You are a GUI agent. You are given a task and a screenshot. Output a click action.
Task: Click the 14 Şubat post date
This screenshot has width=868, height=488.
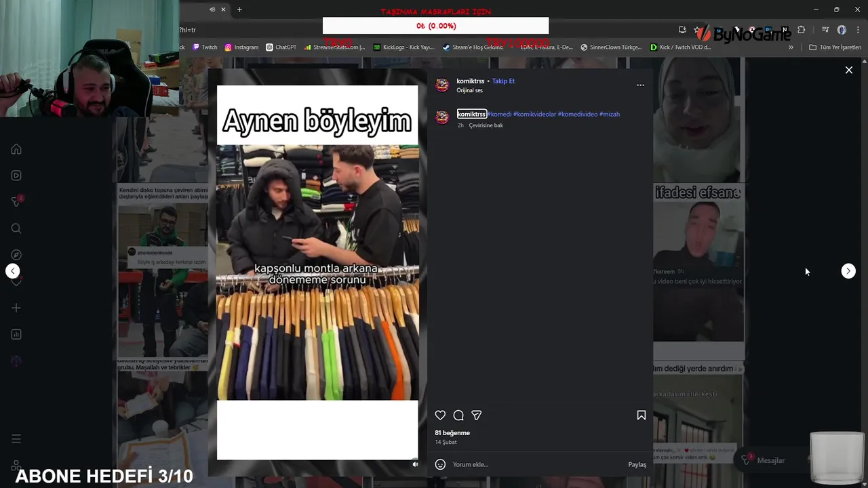(x=446, y=442)
